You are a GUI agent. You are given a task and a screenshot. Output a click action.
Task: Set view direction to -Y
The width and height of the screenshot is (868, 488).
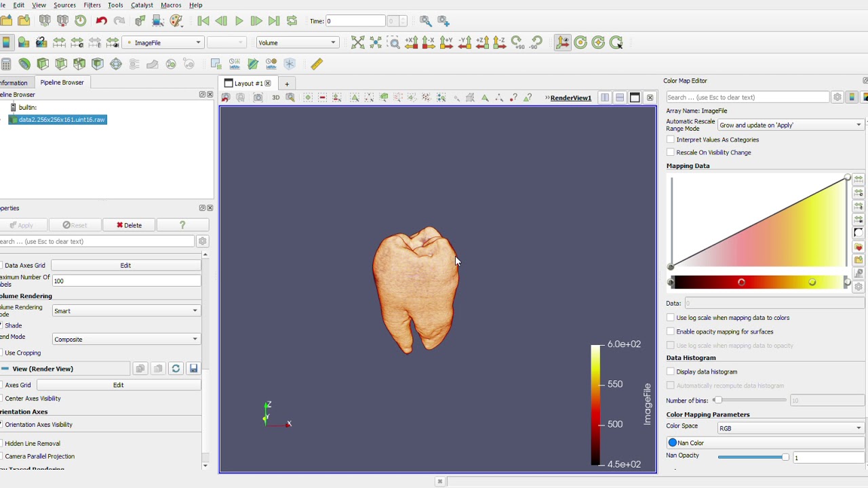tap(464, 43)
